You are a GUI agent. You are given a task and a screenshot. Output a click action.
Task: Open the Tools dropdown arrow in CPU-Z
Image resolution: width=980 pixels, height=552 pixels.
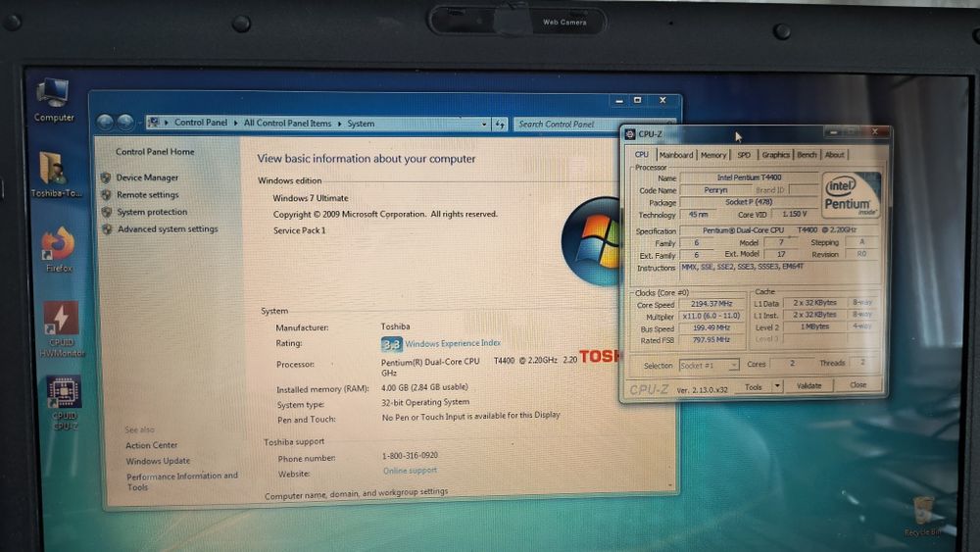(777, 386)
